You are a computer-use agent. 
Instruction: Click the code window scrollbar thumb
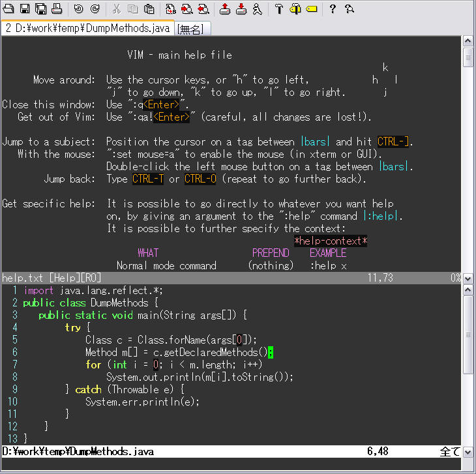(468, 335)
